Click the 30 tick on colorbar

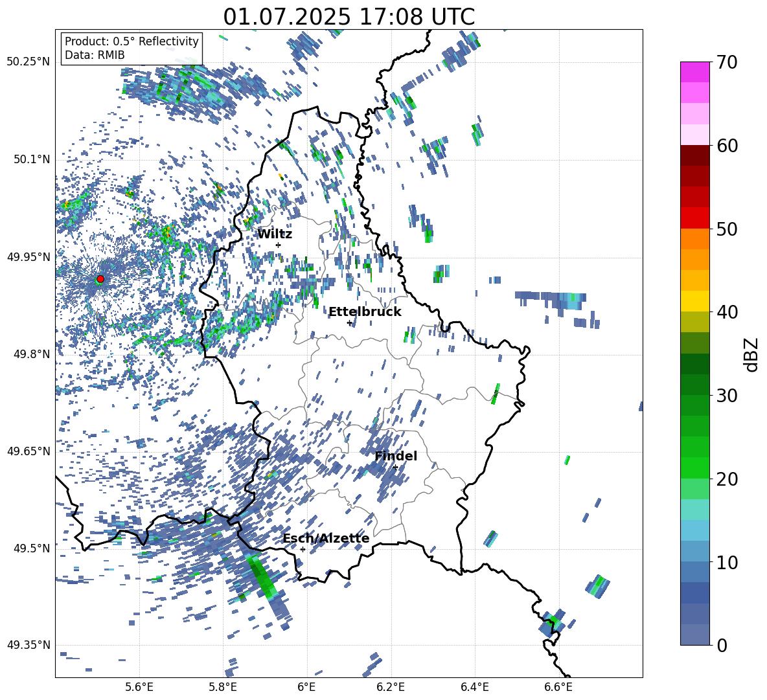727,395
